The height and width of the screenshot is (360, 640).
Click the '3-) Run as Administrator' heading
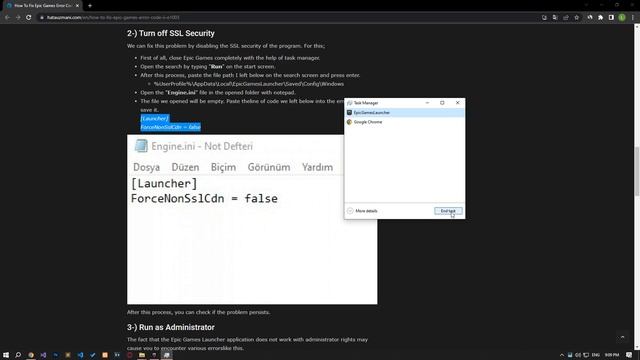171,327
